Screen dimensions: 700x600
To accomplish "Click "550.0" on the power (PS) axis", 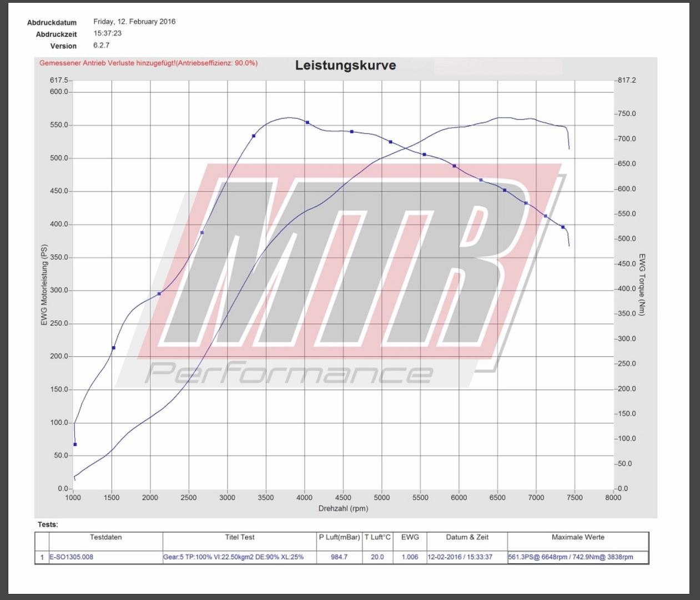I will (59, 125).
